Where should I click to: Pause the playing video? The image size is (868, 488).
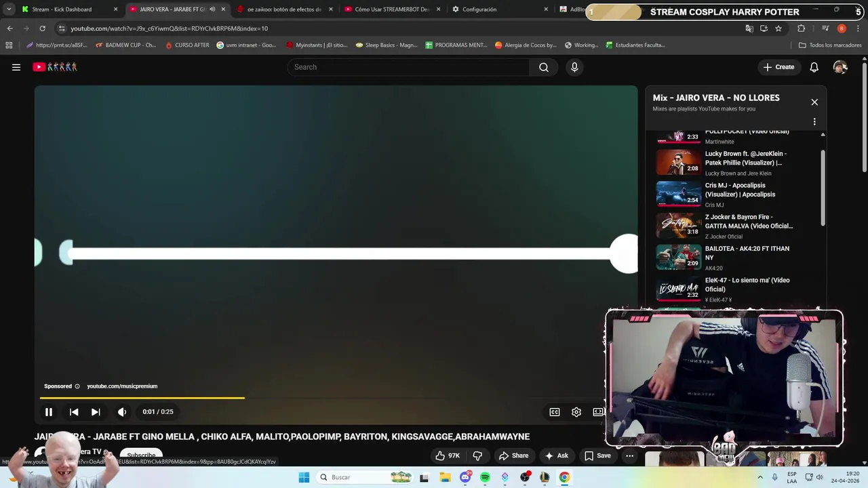(49, 411)
